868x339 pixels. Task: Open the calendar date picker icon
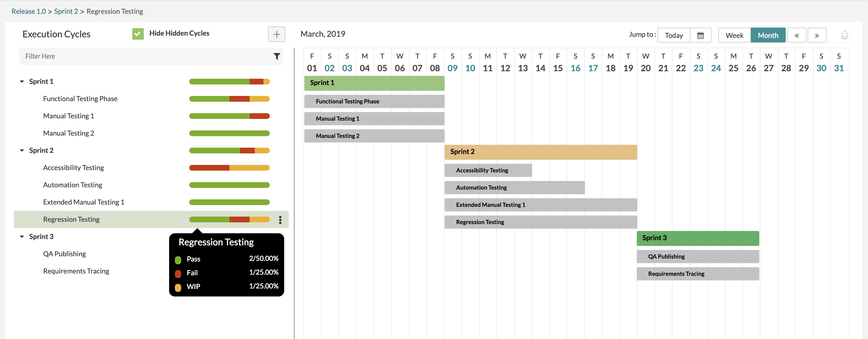[x=700, y=35]
